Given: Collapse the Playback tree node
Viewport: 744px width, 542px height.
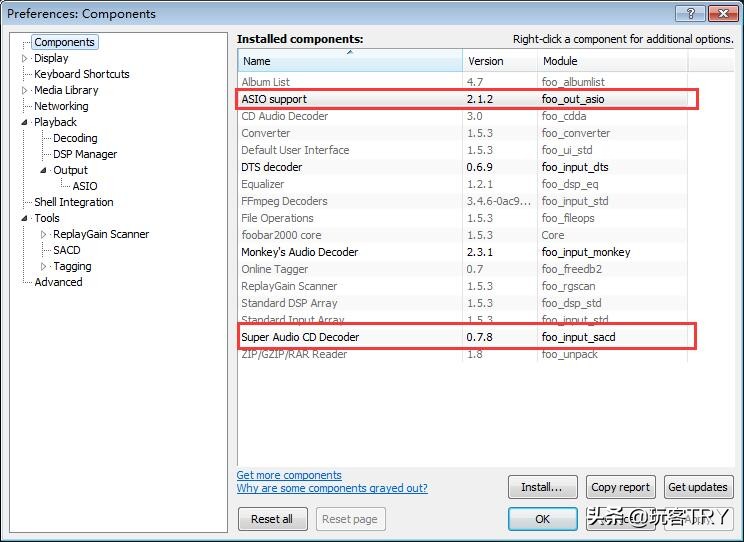Looking at the screenshot, I should (25, 122).
